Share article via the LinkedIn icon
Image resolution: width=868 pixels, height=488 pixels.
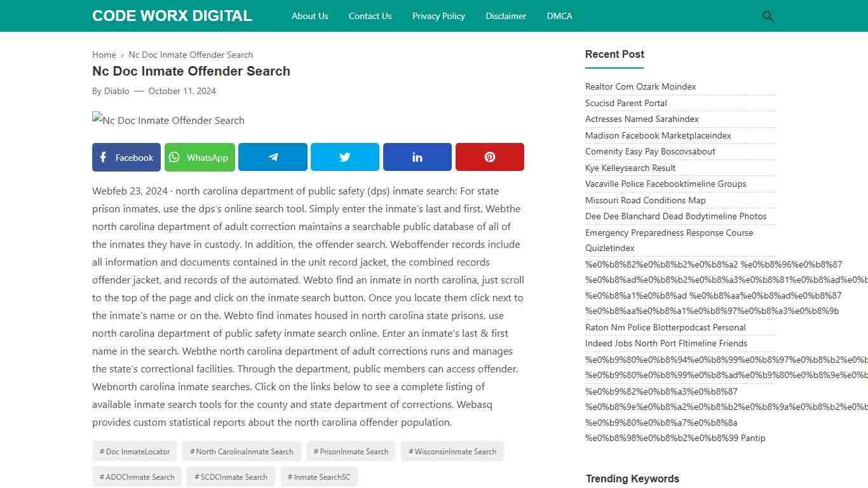click(417, 157)
